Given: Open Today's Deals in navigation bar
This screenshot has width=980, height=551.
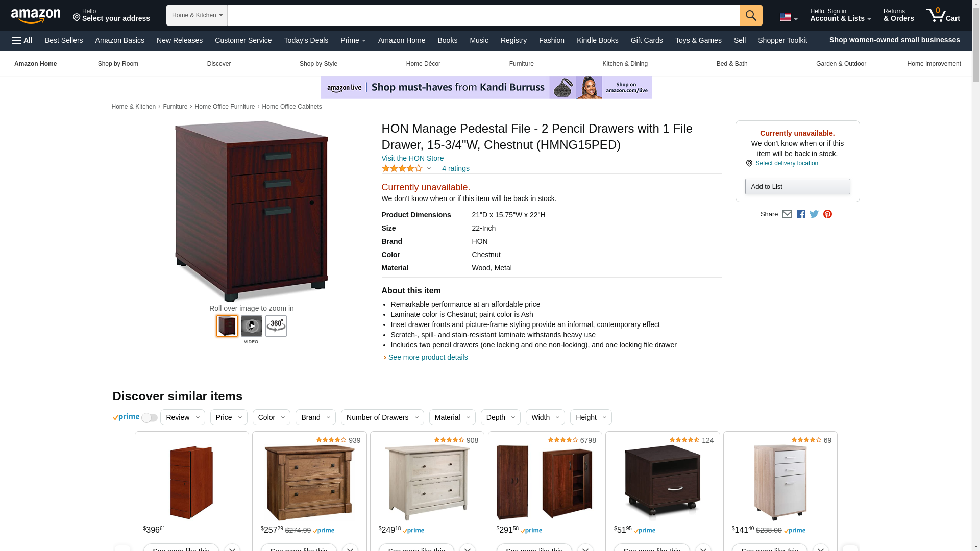Looking at the screenshot, I should point(306,40).
